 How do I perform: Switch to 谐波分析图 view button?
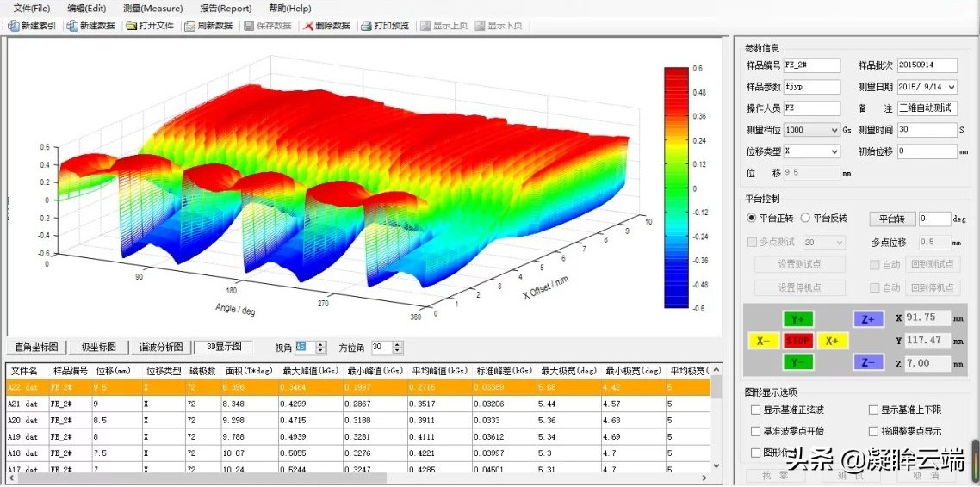pos(162,348)
